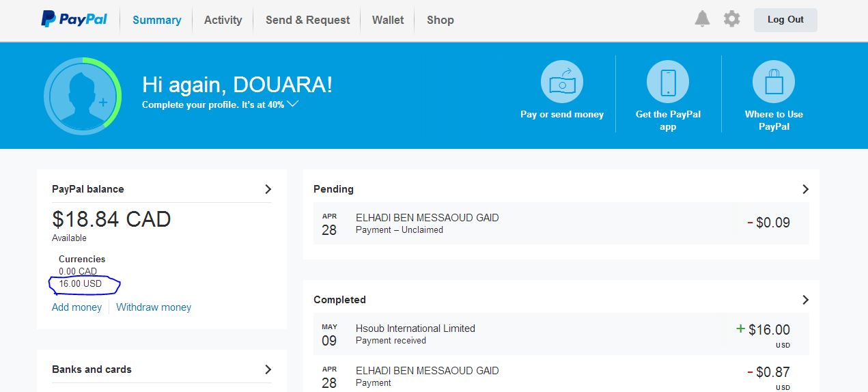
Task: Go to the Summary tab
Action: 157,20
